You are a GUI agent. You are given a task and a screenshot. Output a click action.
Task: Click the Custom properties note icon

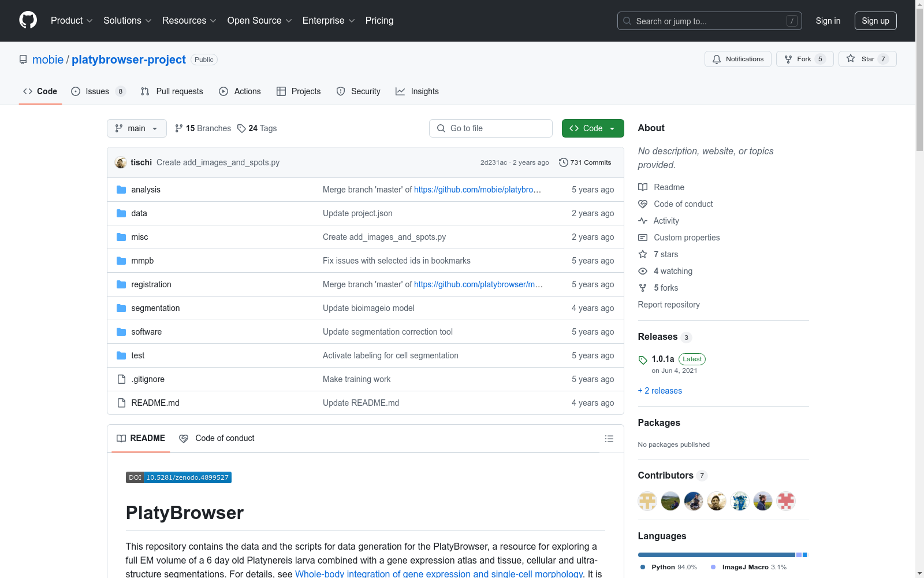(643, 238)
